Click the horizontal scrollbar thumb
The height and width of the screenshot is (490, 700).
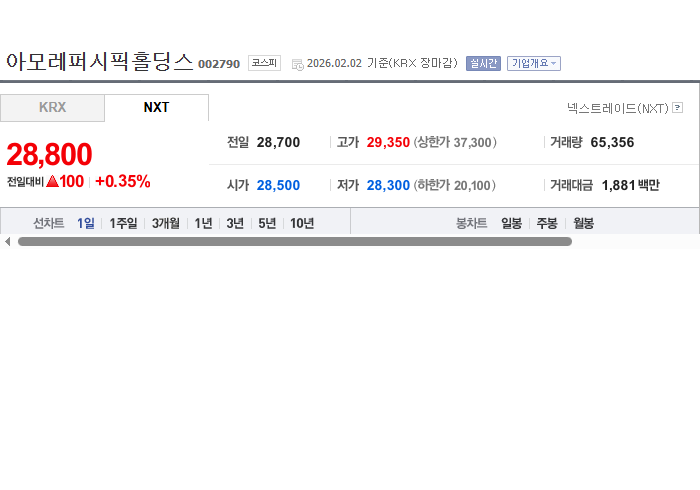pyautogui.click(x=295, y=241)
